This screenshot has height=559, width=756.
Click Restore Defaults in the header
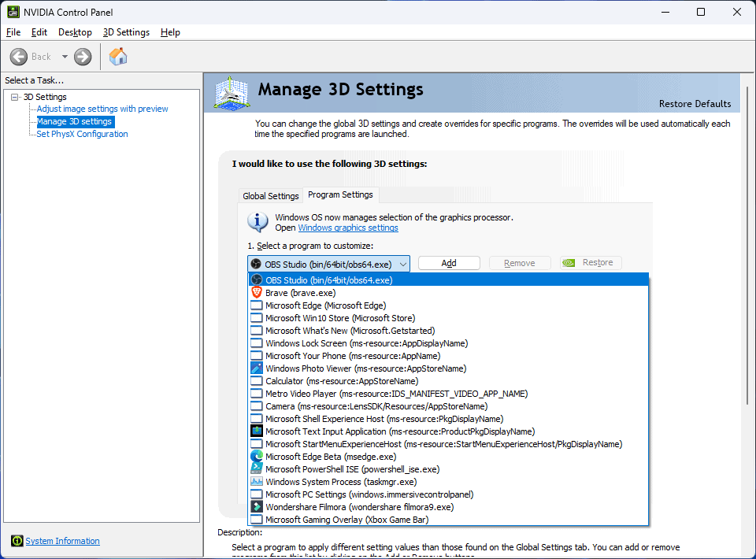[x=695, y=104]
